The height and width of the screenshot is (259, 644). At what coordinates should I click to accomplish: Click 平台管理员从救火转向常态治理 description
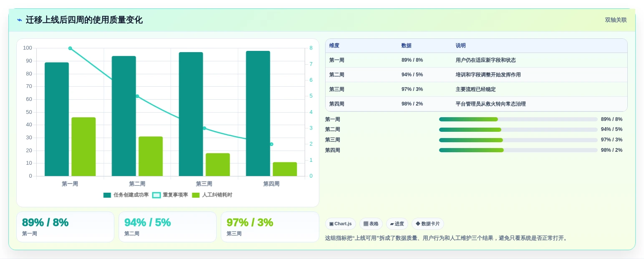point(491,104)
